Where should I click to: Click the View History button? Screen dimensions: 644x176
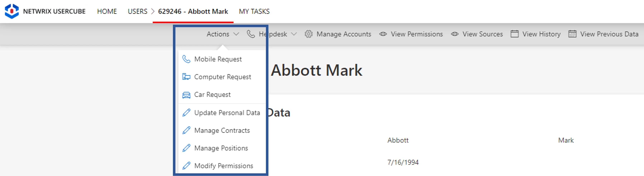pos(535,34)
